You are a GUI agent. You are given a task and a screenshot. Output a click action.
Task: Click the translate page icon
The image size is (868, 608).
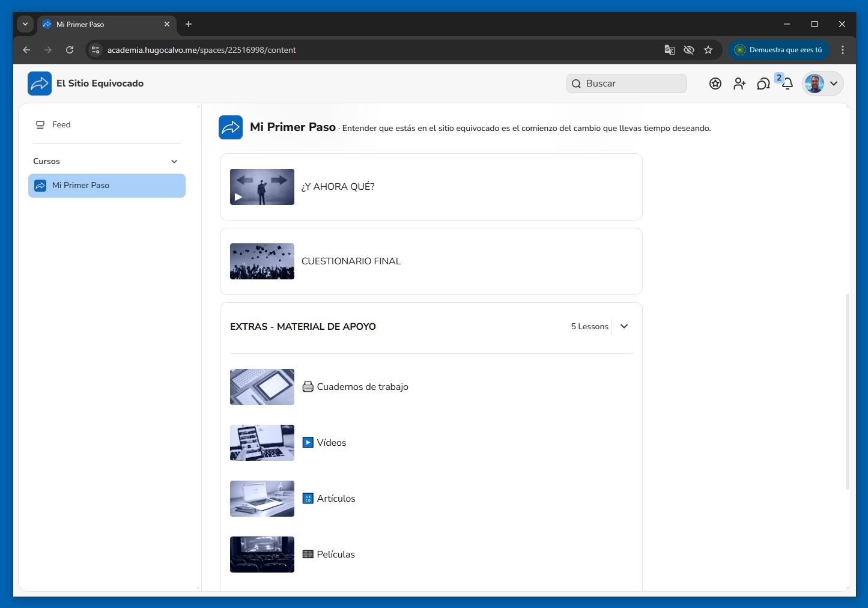pos(670,50)
